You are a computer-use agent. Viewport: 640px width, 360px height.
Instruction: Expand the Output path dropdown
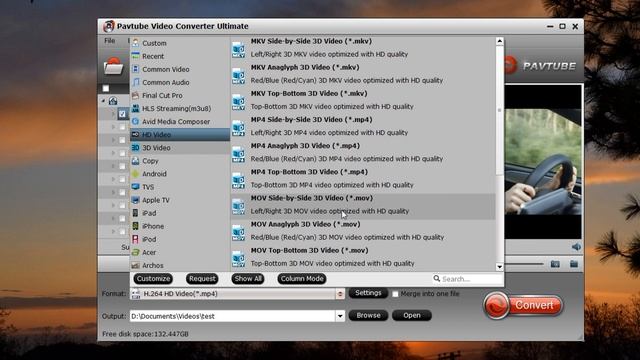click(340, 316)
